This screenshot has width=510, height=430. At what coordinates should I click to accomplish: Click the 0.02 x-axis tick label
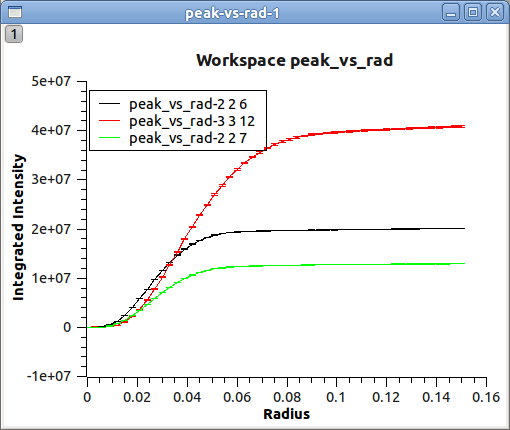point(137,397)
